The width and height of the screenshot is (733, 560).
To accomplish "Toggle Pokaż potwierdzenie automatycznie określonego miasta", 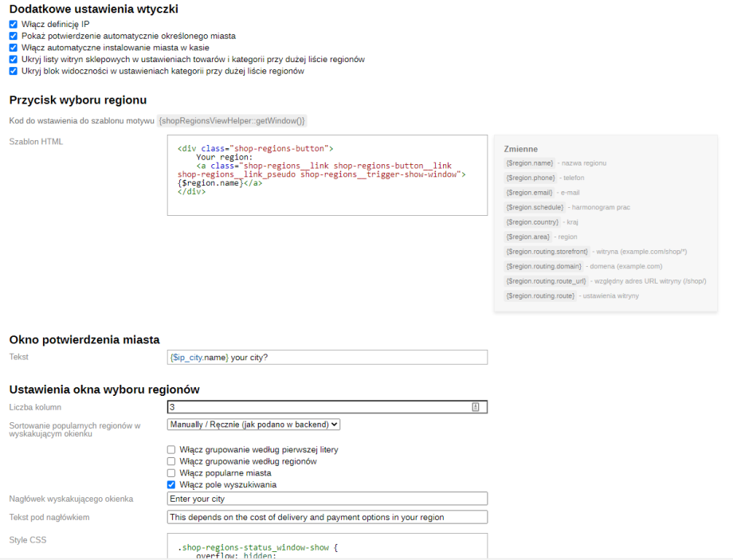I will (x=14, y=36).
